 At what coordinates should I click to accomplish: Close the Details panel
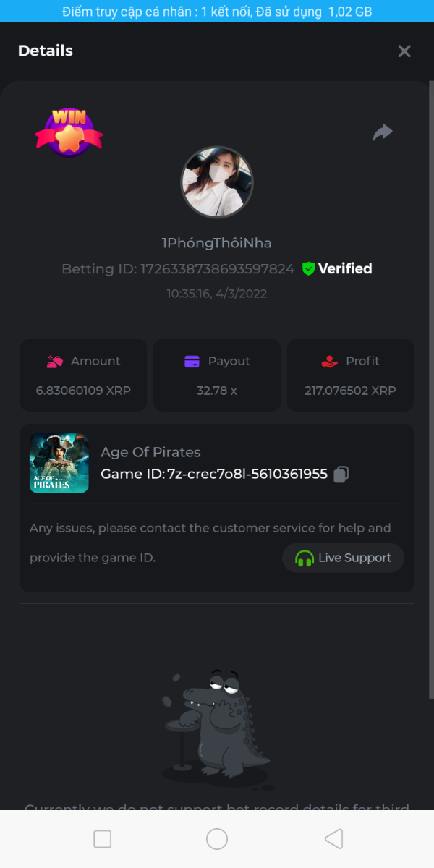(x=404, y=51)
